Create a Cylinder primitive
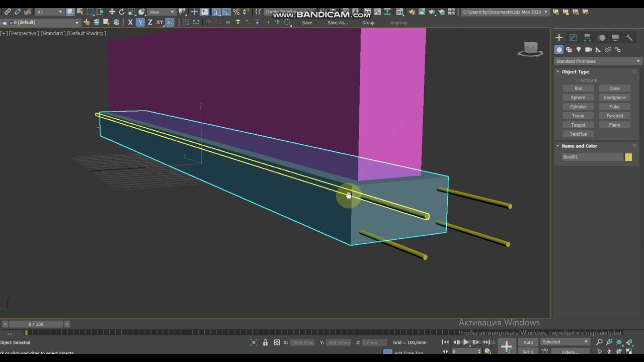644x362 pixels. click(578, 107)
